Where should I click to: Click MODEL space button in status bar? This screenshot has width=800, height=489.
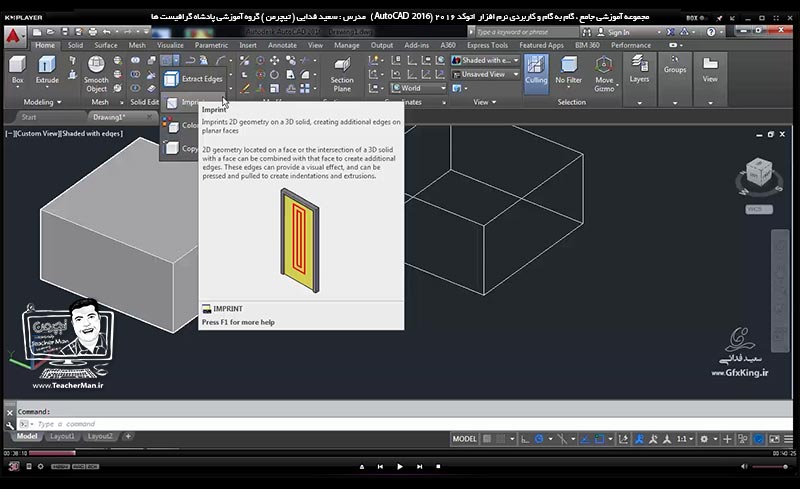(x=464, y=439)
